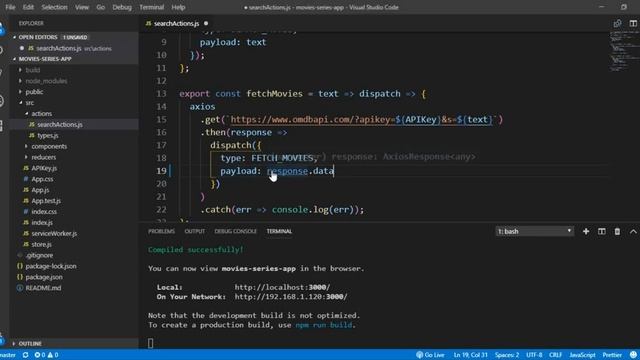Split the editor to the right
Viewport: 640px width, 360px height.
[x=633, y=23]
